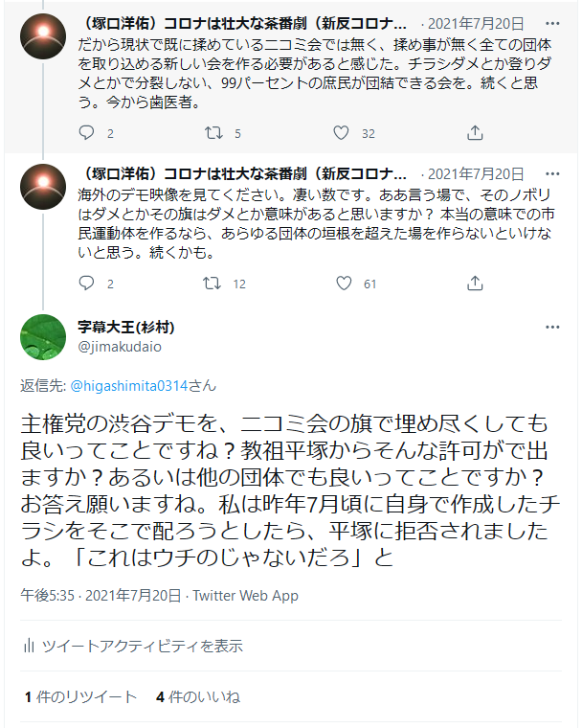
Task: Click the green leaf profile avatar
Action: tap(43, 336)
